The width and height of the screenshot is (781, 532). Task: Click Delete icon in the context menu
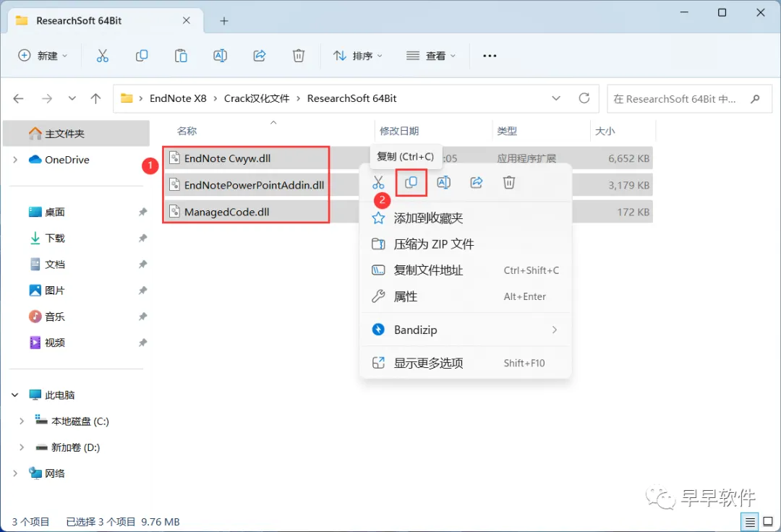(x=509, y=183)
